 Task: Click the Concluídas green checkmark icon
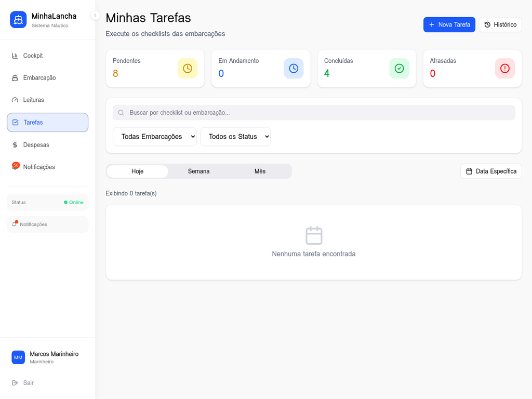399,69
